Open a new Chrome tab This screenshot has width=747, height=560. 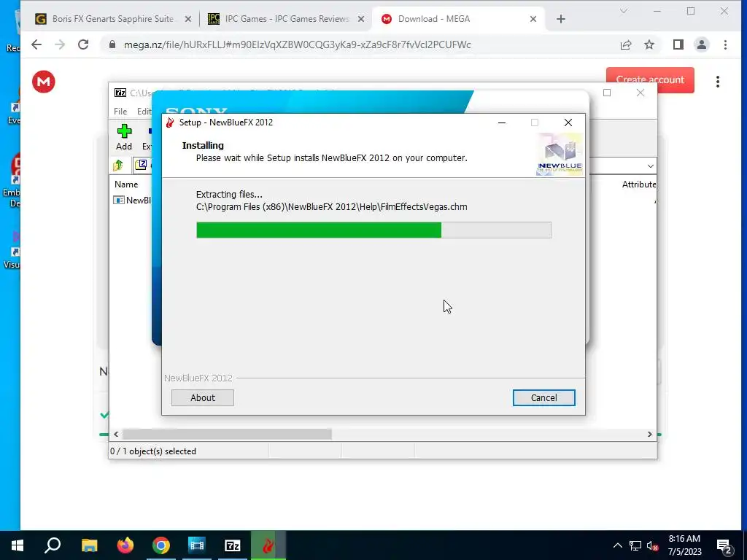[x=561, y=19]
